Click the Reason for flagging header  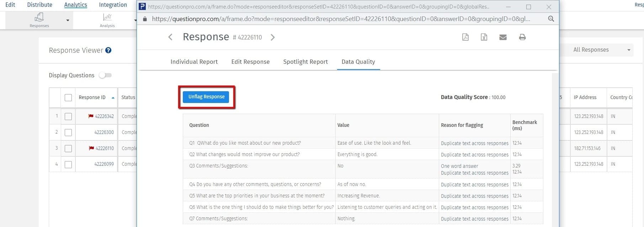coord(462,125)
